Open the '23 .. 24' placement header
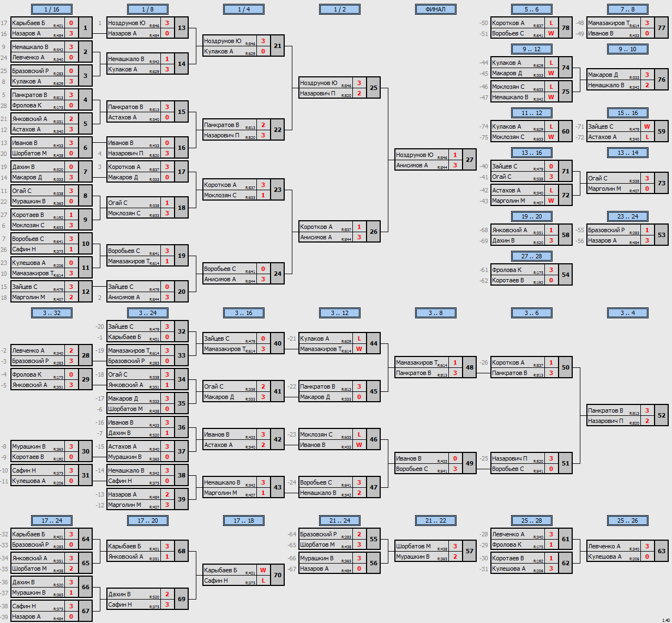Screen dimensions: 672x623 [628, 216]
